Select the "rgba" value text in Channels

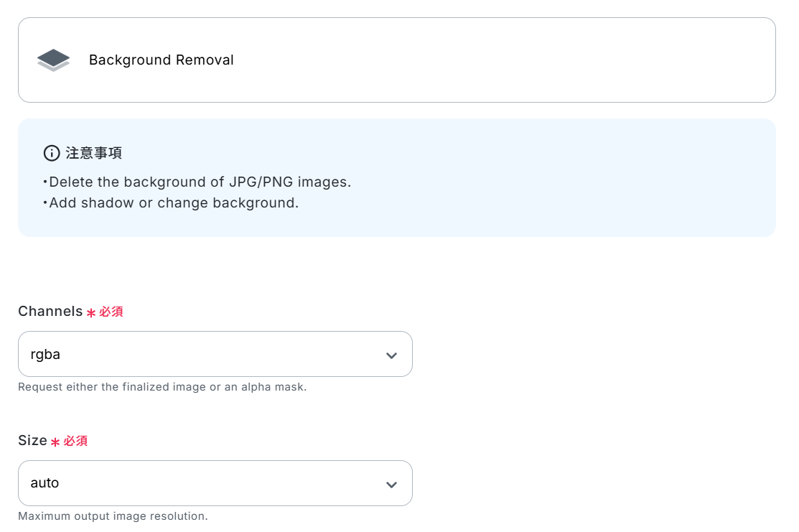click(45, 354)
